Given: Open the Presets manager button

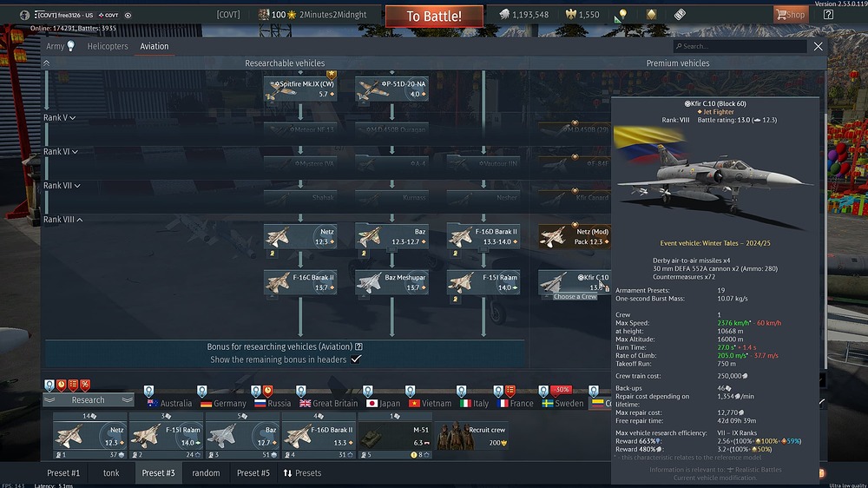Looking at the screenshot, I should pos(303,473).
